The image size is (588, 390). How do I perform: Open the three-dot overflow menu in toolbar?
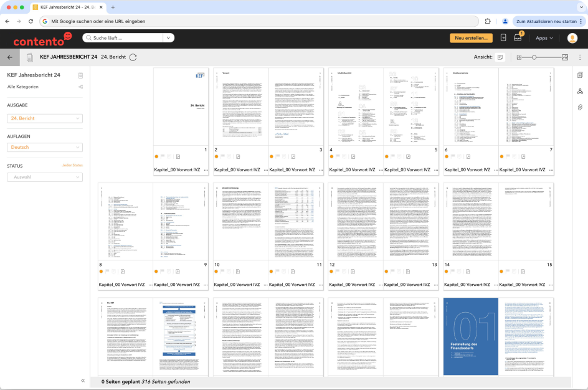point(580,57)
